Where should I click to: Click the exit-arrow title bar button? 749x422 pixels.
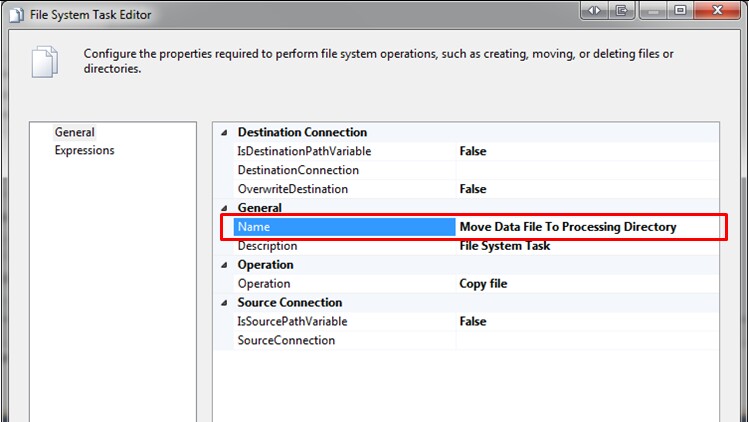click(622, 10)
